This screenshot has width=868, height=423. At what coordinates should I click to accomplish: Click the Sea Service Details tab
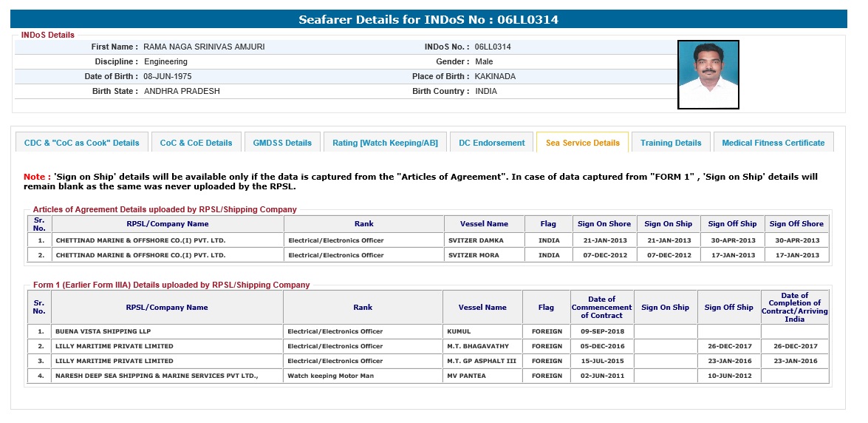pos(582,143)
